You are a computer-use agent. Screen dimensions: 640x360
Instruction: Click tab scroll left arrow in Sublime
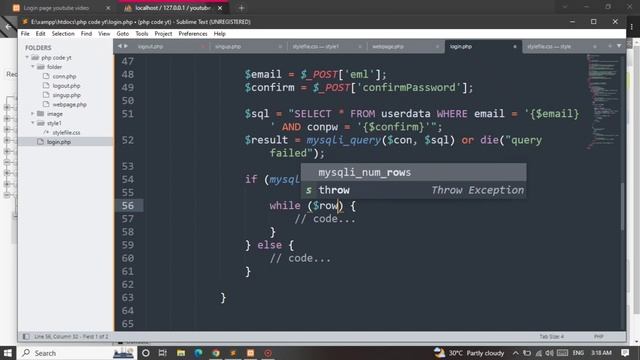[120, 47]
